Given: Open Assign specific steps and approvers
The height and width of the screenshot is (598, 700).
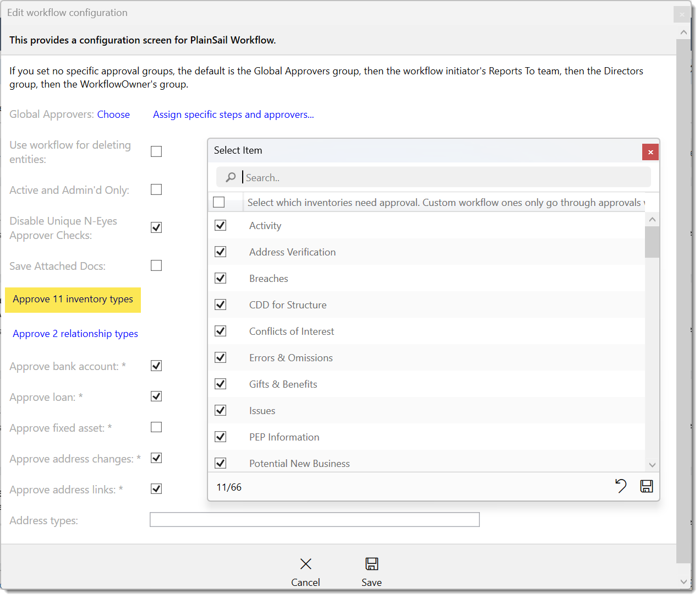Looking at the screenshot, I should pyautogui.click(x=233, y=114).
